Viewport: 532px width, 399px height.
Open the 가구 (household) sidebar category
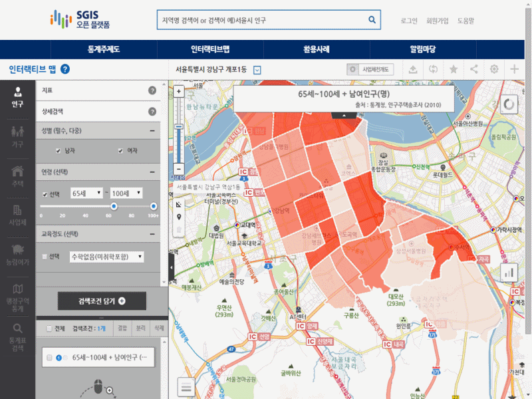coord(17,136)
